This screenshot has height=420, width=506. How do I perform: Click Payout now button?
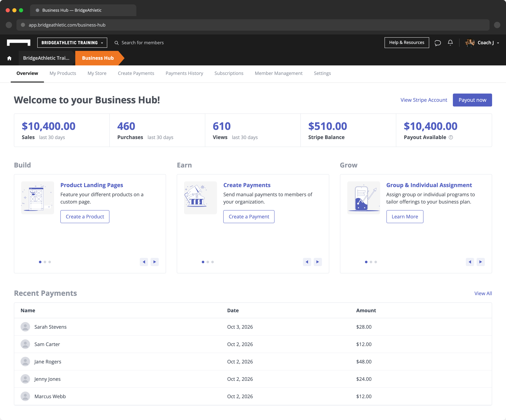[x=472, y=100]
